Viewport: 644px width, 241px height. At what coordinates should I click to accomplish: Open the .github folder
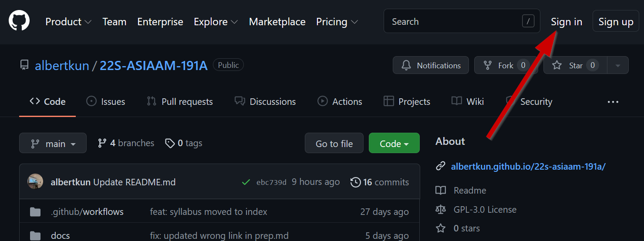66,212
